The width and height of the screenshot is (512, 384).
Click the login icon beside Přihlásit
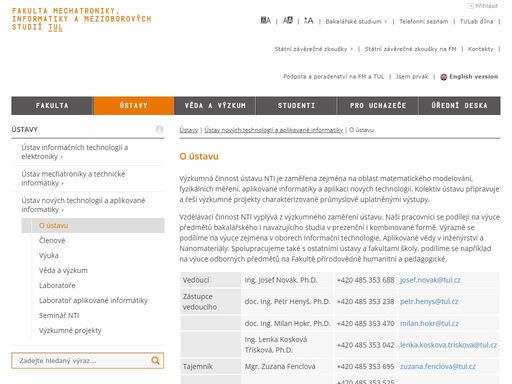coord(471,6)
